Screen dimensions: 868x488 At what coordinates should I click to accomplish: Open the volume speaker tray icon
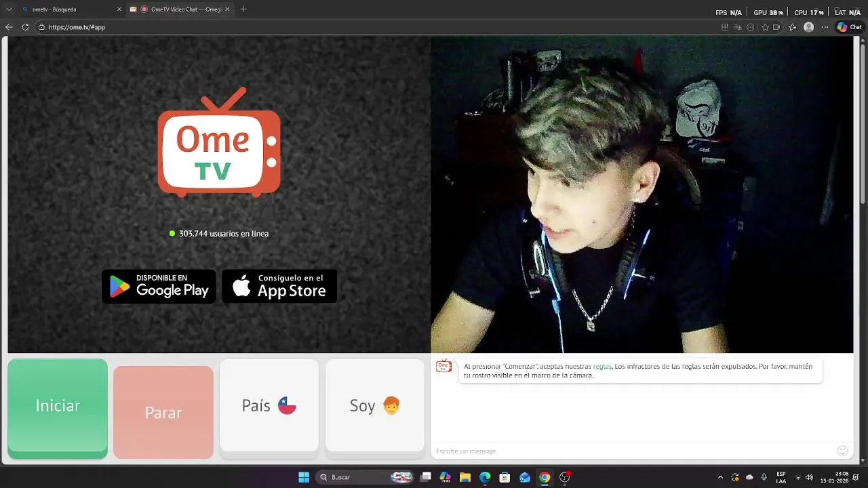[809, 477]
